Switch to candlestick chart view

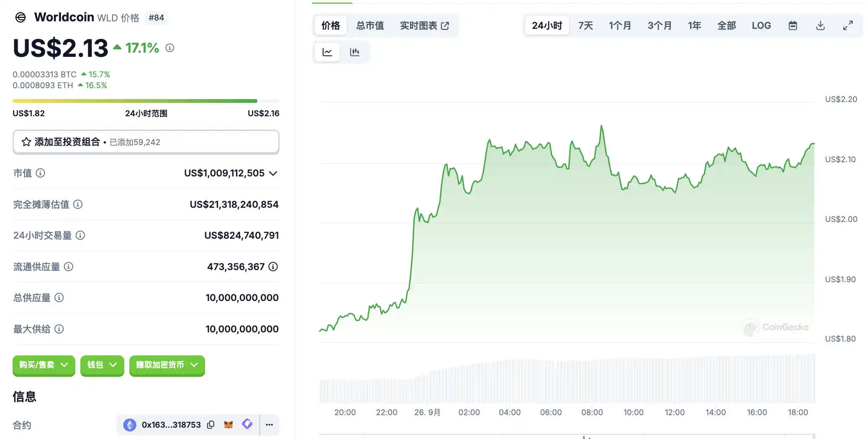[354, 52]
